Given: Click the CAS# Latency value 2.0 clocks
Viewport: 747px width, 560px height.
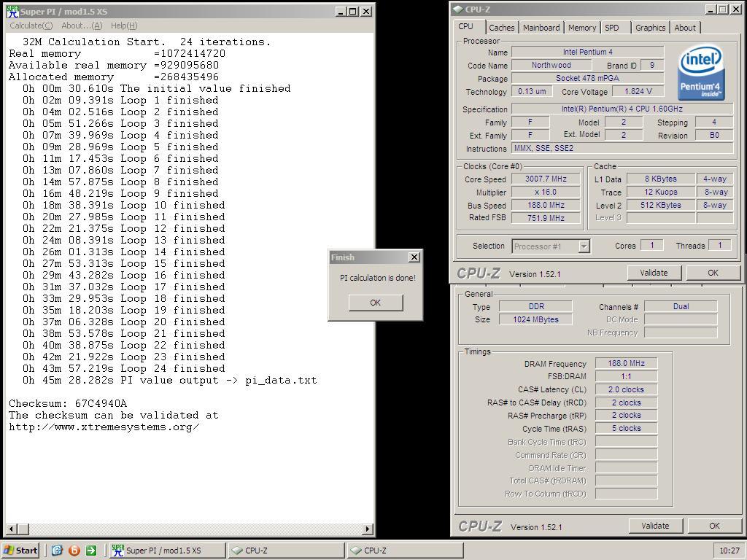Looking at the screenshot, I should point(626,389).
